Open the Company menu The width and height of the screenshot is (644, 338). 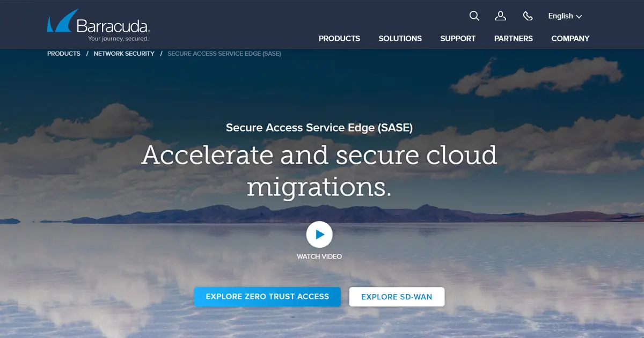(x=570, y=39)
